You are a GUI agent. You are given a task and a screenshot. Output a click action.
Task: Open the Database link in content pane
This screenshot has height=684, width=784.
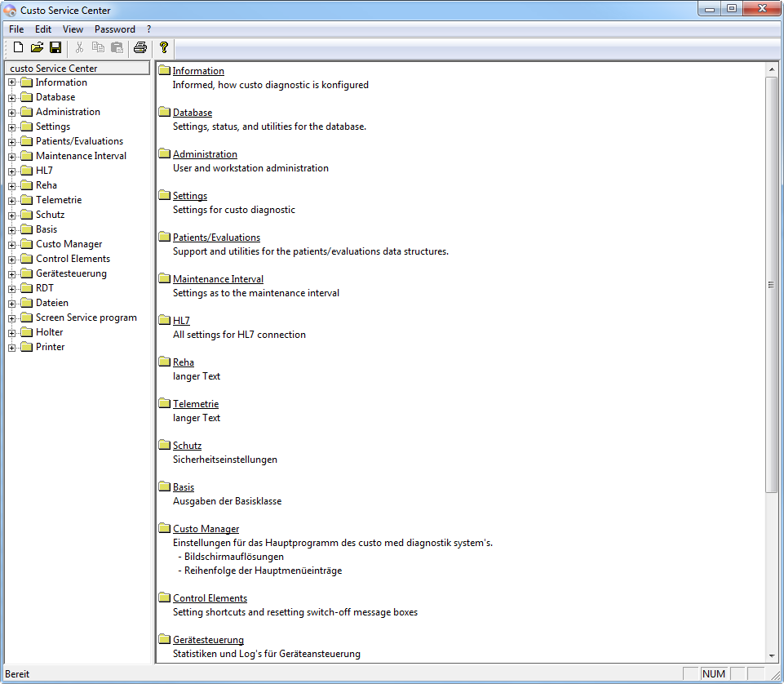click(x=193, y=113)
